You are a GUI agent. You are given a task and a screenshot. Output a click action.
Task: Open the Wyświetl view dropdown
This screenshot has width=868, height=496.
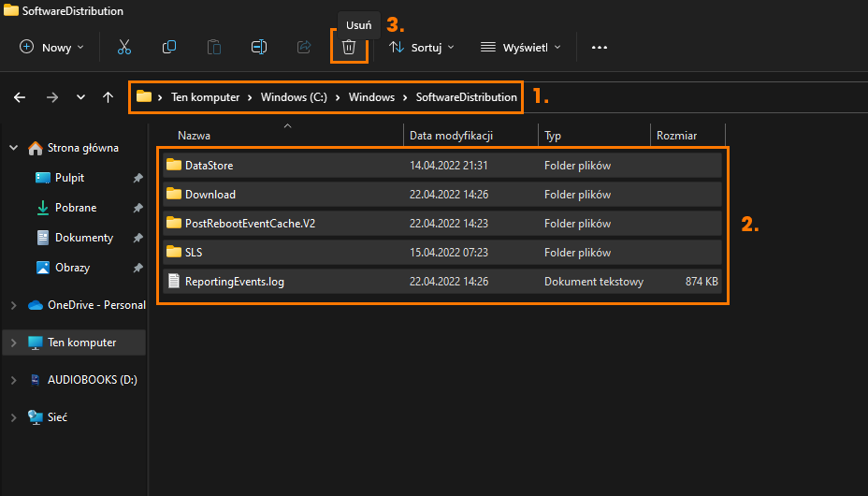(520, 47)
